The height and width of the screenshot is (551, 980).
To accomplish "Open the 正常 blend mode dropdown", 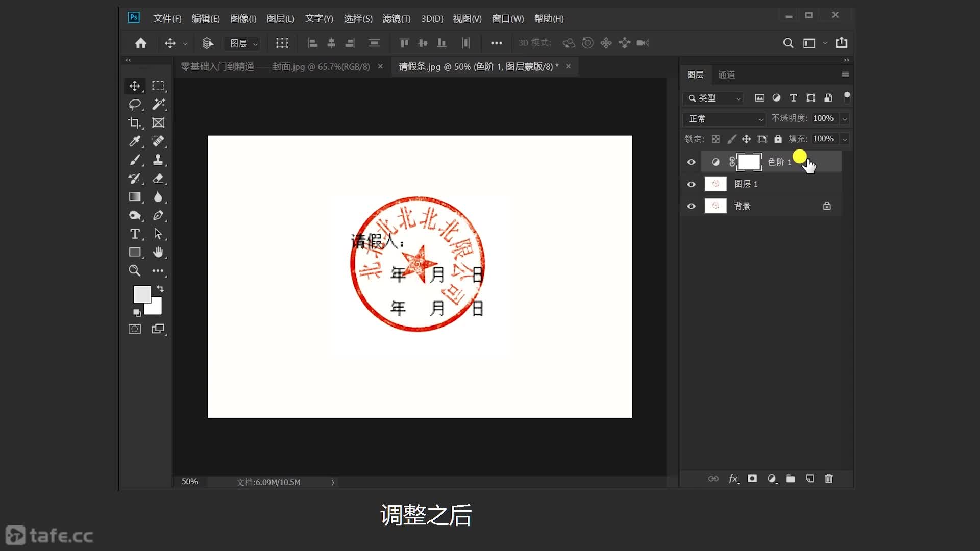I will tap(724, 119).
